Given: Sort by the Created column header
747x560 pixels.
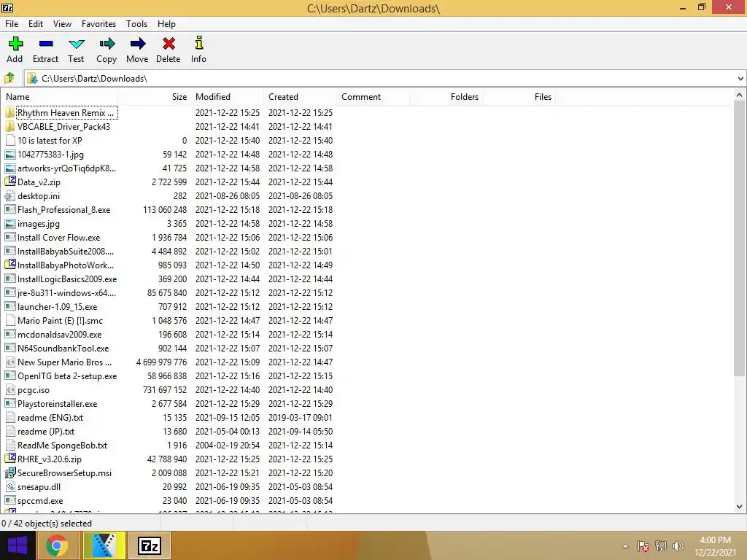Looking at the screenshot, I should tap(300, 97).
